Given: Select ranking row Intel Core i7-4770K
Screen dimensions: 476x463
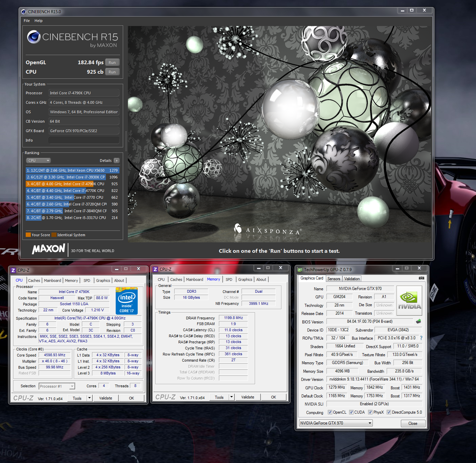Looking at the screenshot, I should click(72, 191).
